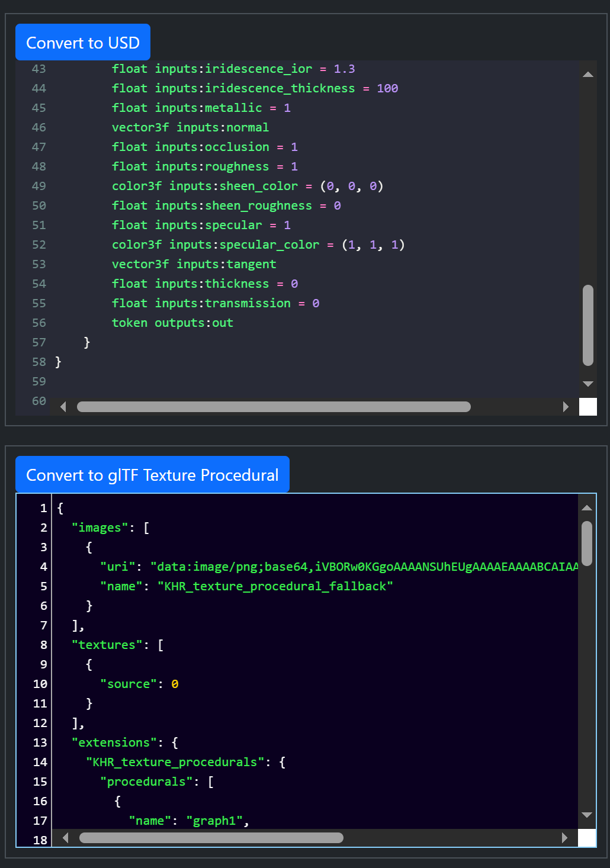The width and height of the screenshot is (610, 868).
Task: Click the inputs:specular_color line in USD code
Action: click(258, 245)
